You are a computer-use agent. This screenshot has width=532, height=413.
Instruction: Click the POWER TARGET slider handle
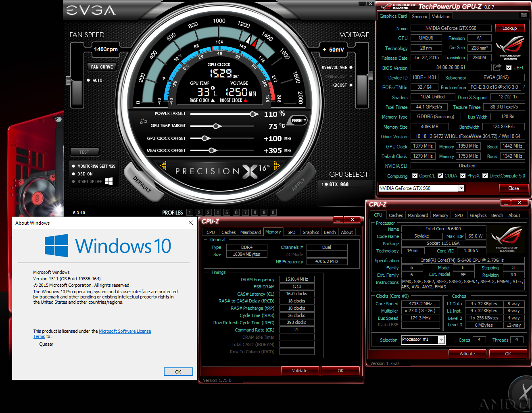click(254, 114)
